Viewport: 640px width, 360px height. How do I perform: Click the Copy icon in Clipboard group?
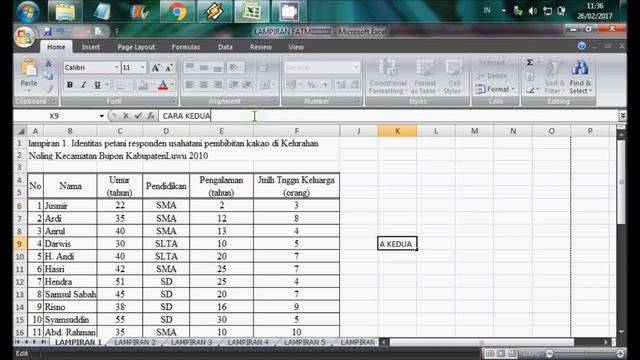(x=49, y=76)
